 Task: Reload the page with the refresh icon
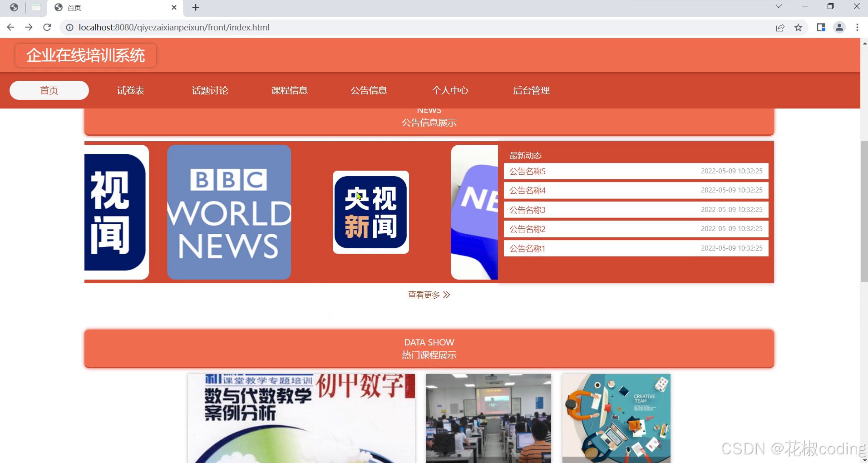click(x=47, y=27)
